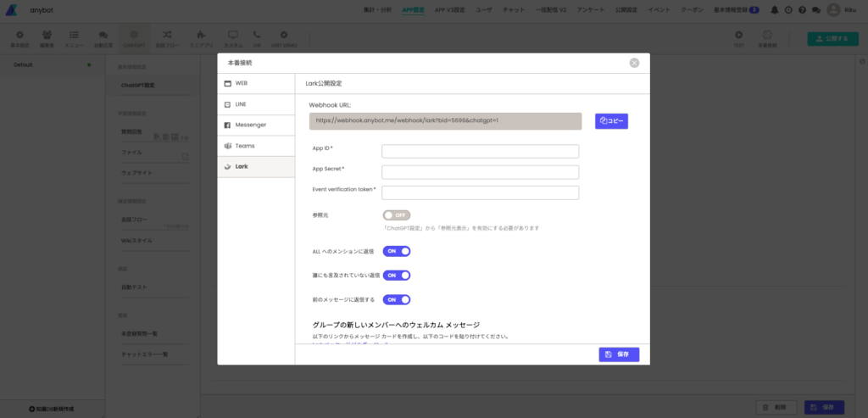Focus the App ID input field
Image resolution: width=868 pixels, height=418 pixels.
(x=480, y=152)
